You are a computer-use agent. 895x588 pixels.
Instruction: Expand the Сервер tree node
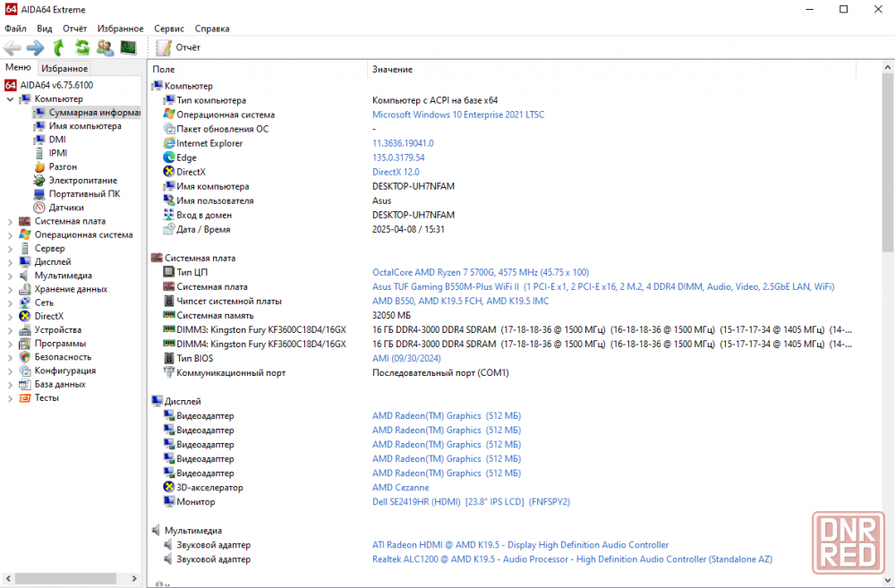[x=10, y=249]
